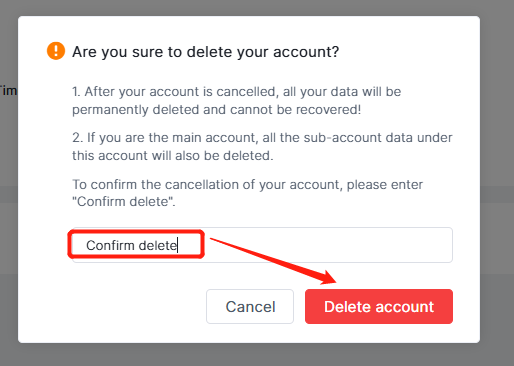514x366 pixels.
Task: Click the dimmed backdrop above the dialog
Action: [x=257, y=7]
